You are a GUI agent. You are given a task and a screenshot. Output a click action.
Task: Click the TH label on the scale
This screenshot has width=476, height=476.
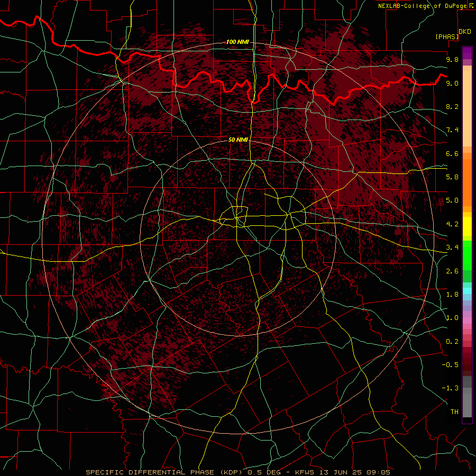[454, 412]
